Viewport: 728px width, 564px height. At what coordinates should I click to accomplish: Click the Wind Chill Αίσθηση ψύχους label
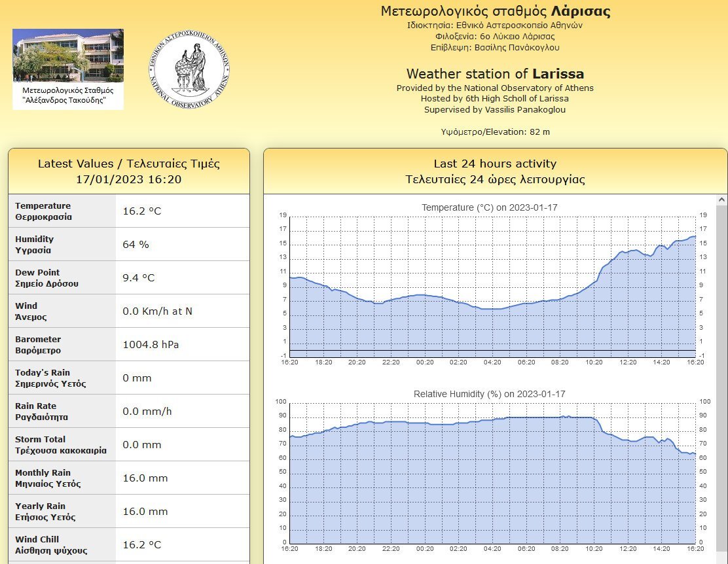coord(51,546)
